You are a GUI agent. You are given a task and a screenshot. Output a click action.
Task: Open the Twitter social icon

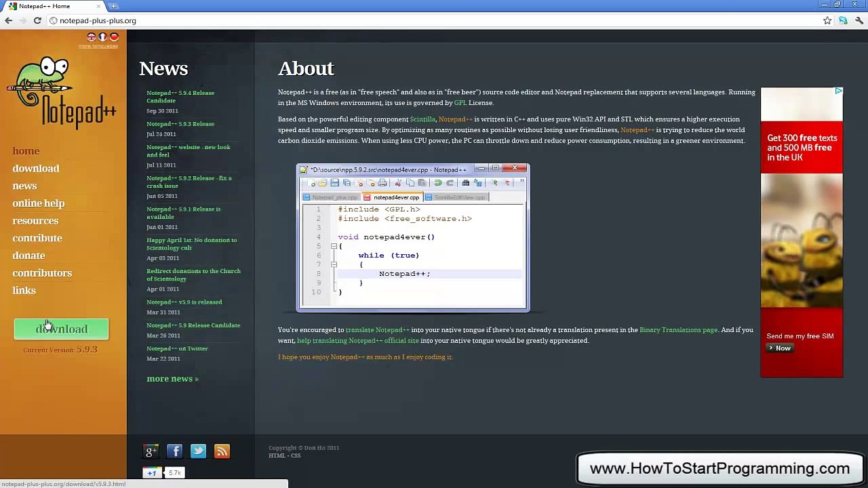tap(198, 451)
